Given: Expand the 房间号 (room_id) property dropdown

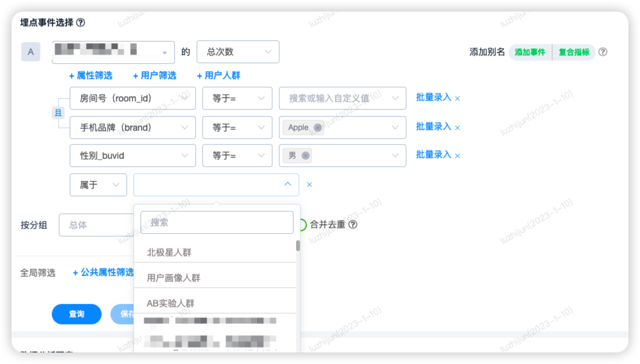Looking at the screenshot, I should (x=132, y=99).
